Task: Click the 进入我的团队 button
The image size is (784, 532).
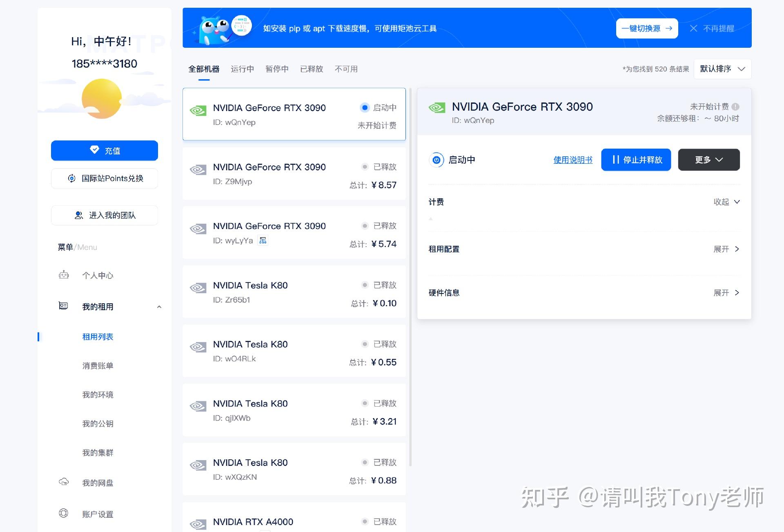Action: [105, 215]
